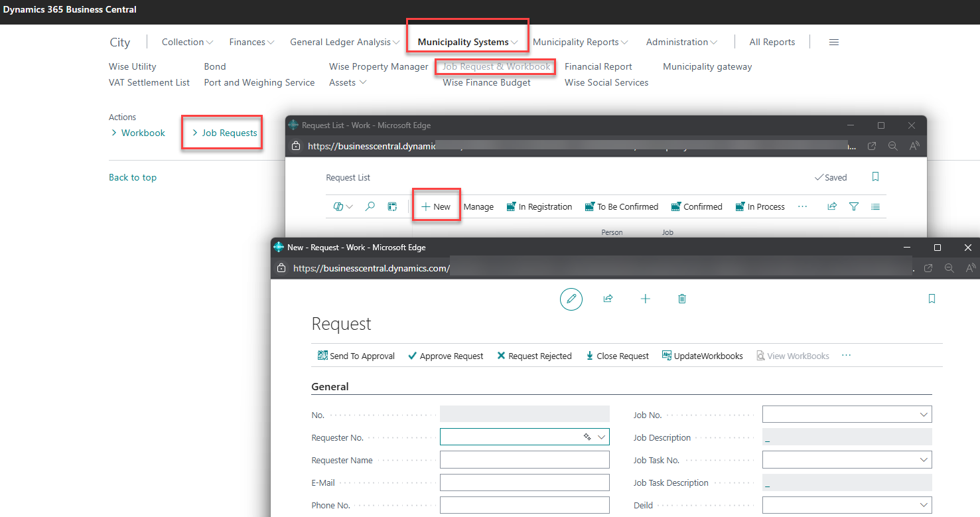Click the share icon in Request List toolbar
This screenshot has height=517, width=980.
click(x=832, y=206)
